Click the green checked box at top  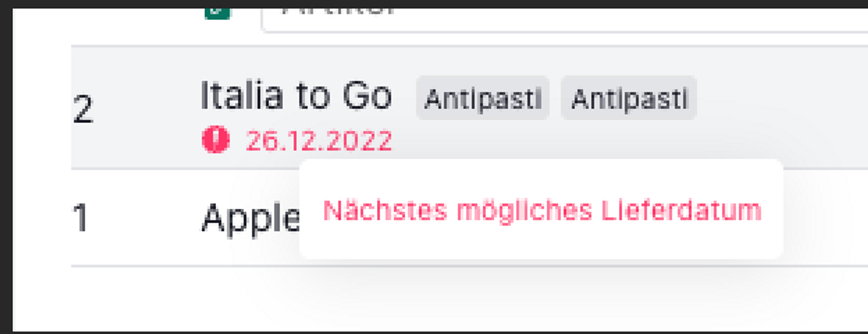(217, 13)
